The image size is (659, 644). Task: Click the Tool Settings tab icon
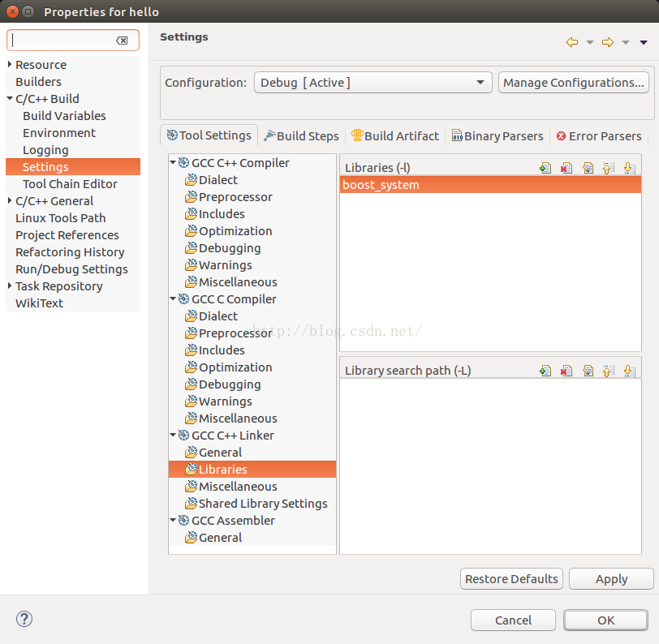172,135
